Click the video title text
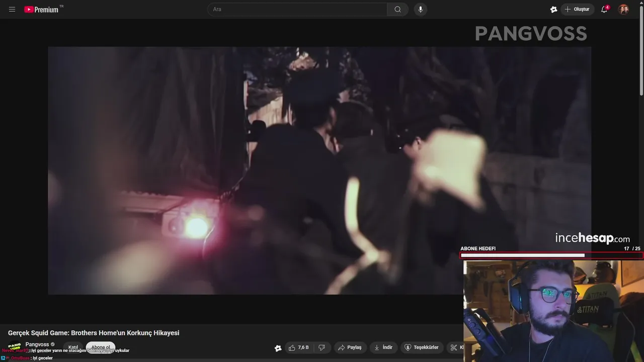644x362 pixels. pos(94,333)
